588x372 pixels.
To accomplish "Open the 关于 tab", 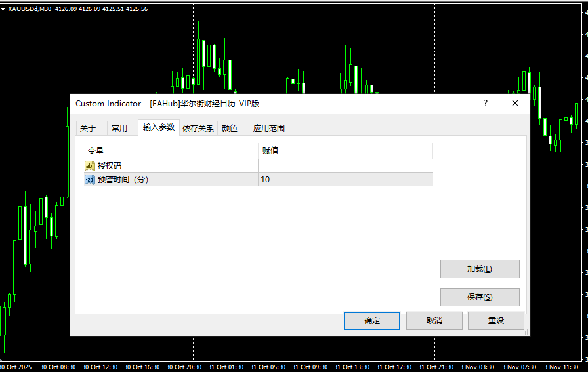I will point(91,128).
